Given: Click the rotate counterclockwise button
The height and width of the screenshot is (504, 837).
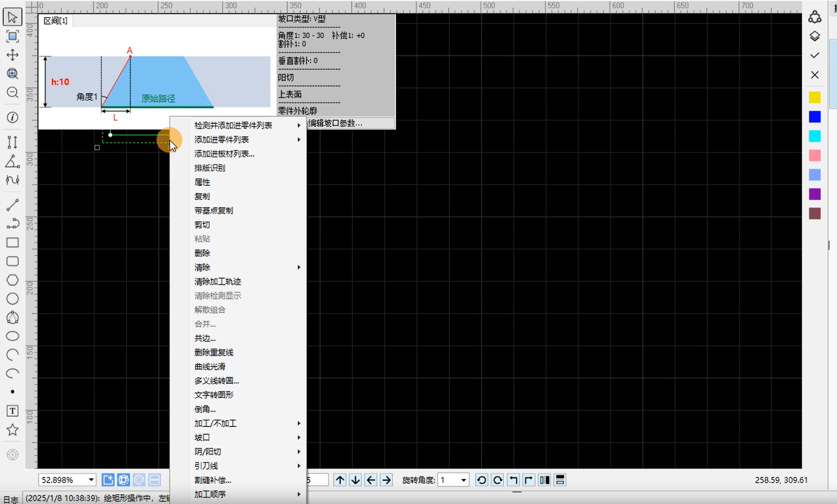Looking at the screenshot, I should pos(482,480).
